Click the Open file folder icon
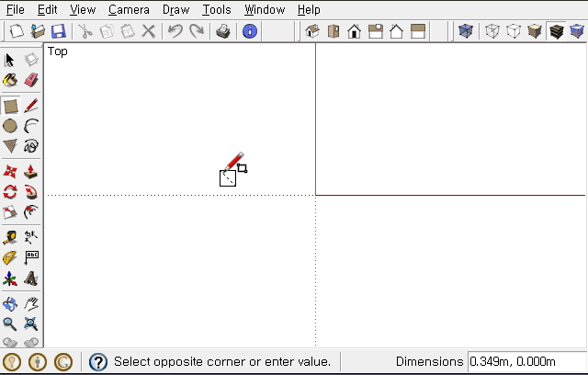The image size is (588, 375). [38, 31]
